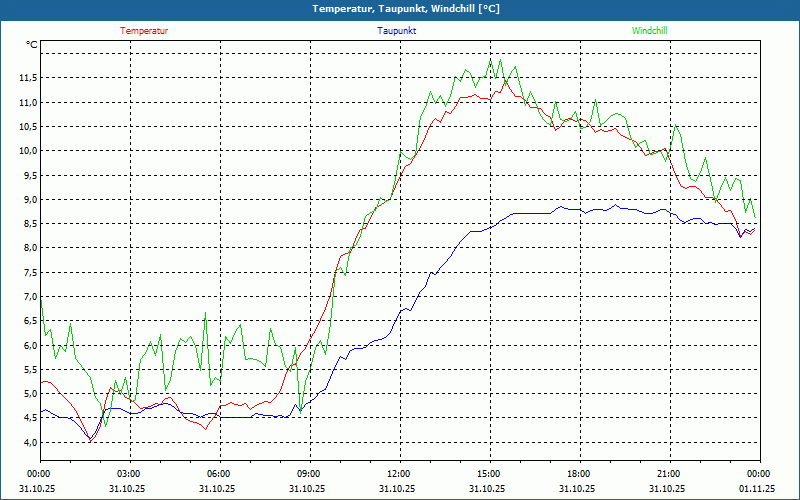Click the "01.11.25" date label
This screenshot has height=500, width=800.
tap(757, 488)
